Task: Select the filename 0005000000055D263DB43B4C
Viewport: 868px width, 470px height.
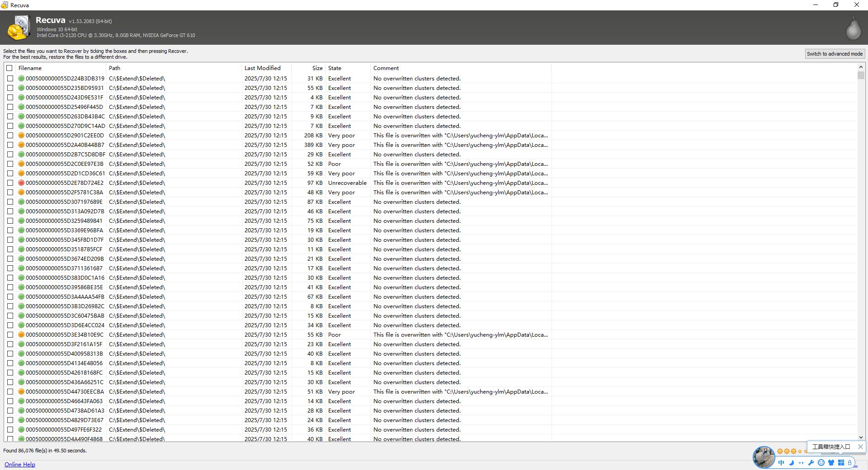Action: (x=65, y=116)
